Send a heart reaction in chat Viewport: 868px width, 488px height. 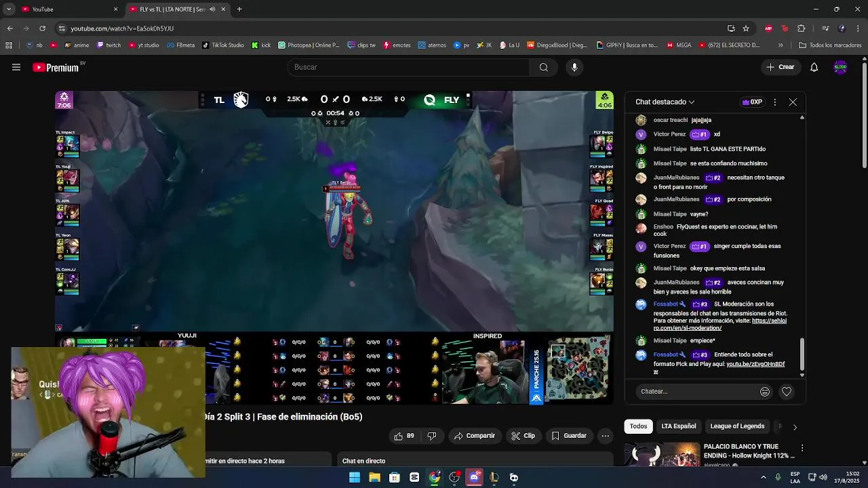787,391
